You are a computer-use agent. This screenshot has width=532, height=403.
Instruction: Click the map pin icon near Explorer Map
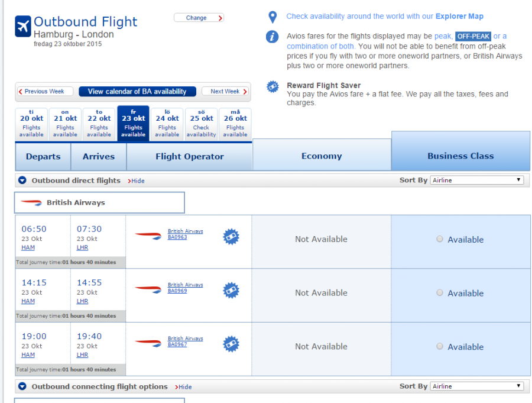pos(273,17)
